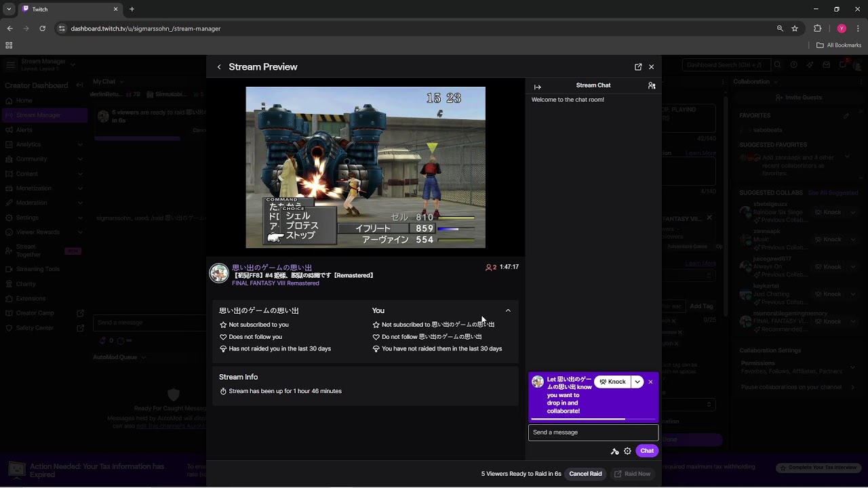Expand the Moderation sidebar section
Viewport: 868px width, 488px height.
click(45, 203)
